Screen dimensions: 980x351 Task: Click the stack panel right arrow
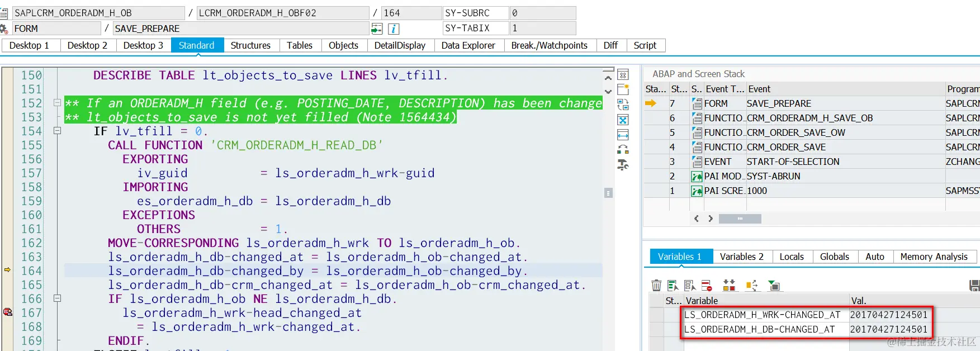(x=711, y=219)
